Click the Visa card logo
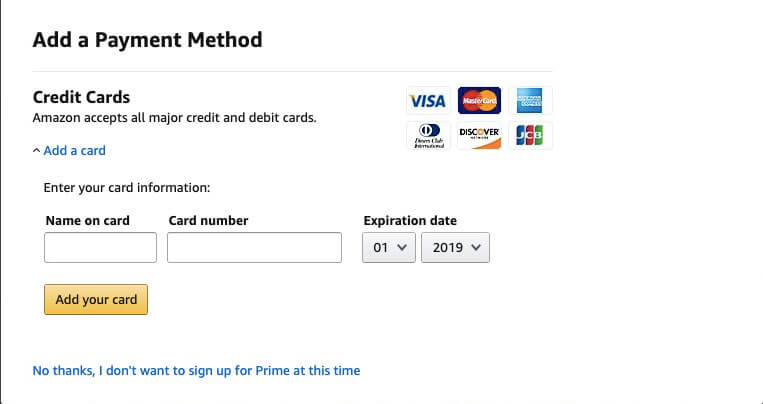This screenshot has height=404, width=763. (x=428, y=100)
